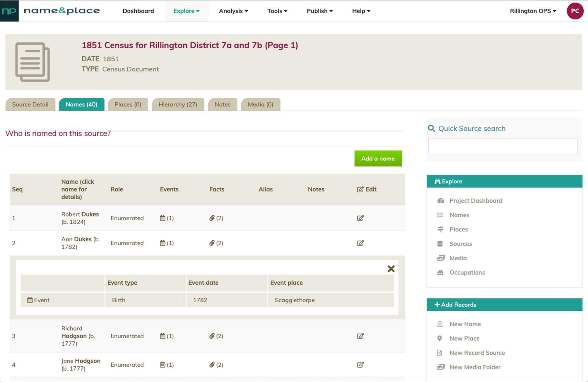Screen dimensions: 588x382
Task: Open Jane Hodgson name details
Action: tap(81, 365)
